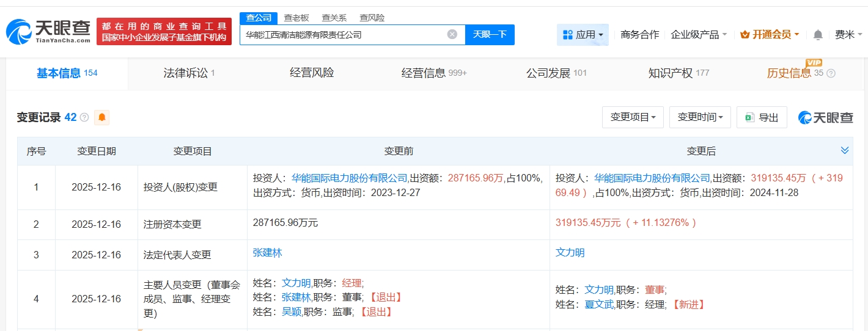
Task: Click the Excel icon on 导出 button
Action: point(749,117)
